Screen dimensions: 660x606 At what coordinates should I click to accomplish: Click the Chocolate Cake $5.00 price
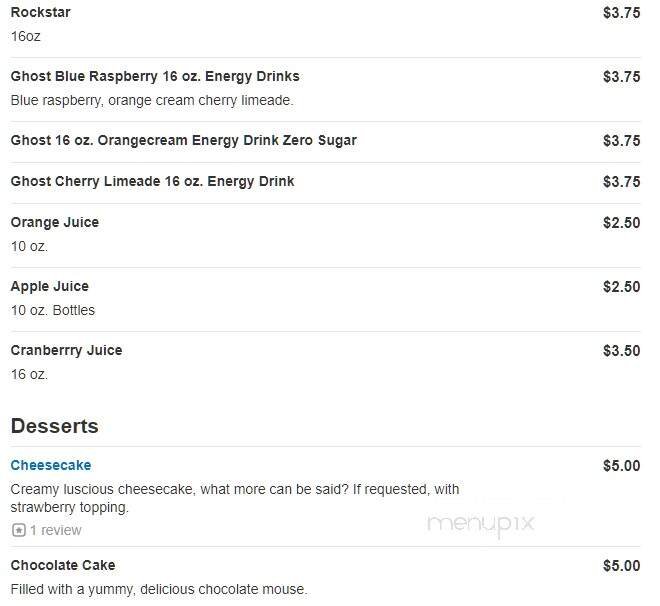621,565
